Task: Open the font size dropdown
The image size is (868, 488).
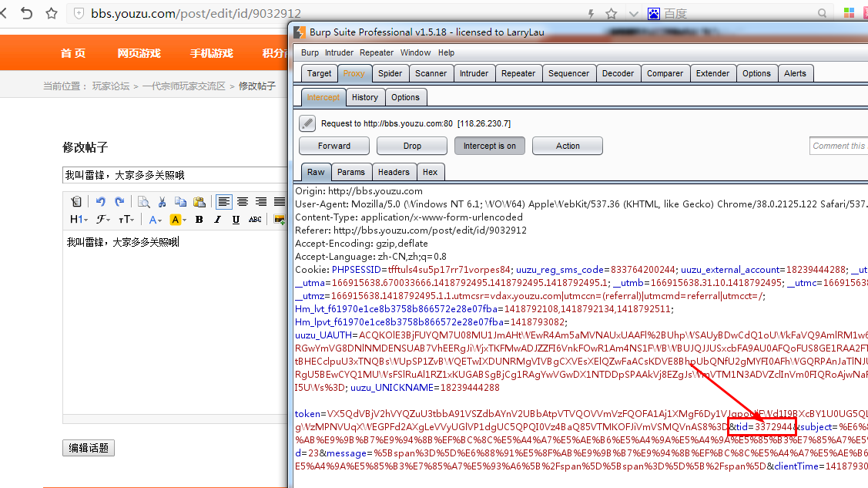Action: click(x=126, y=220)
